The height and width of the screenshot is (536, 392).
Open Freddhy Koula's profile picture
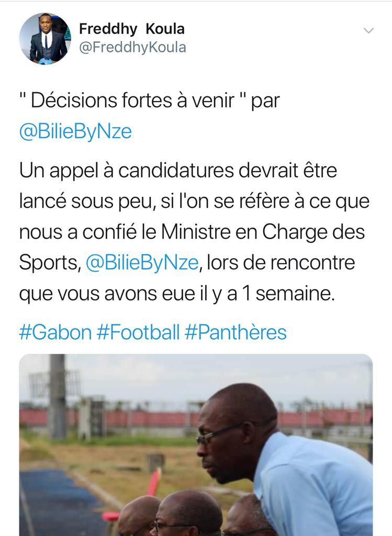[45, 39]
